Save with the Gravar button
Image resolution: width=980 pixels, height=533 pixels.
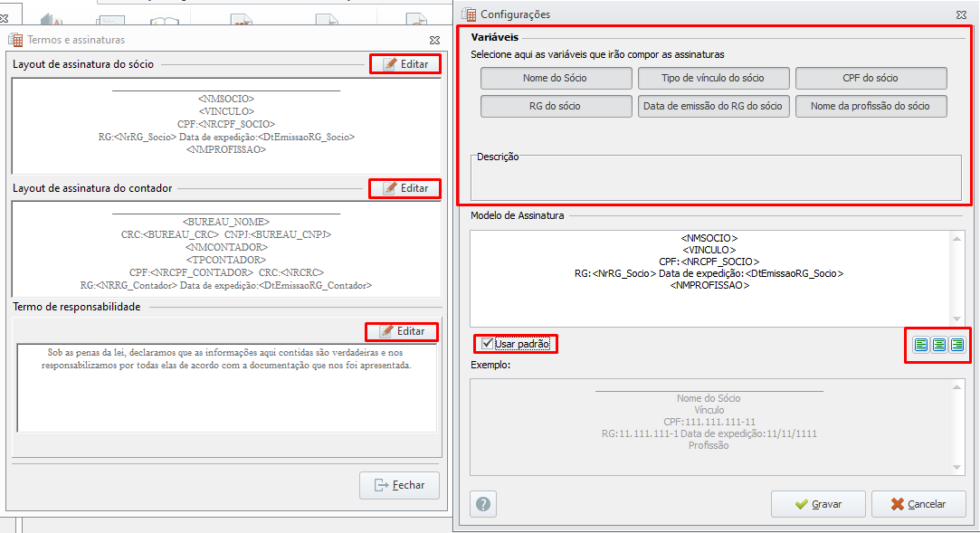coord(818,504)
